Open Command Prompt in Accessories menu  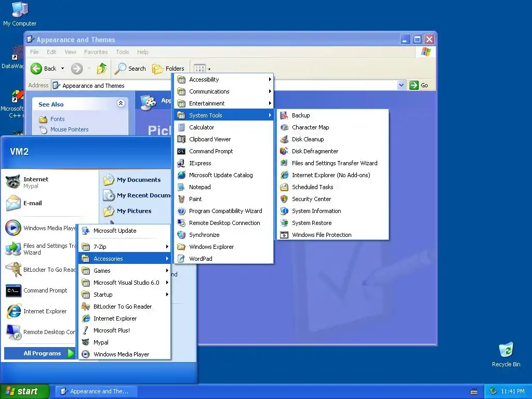[x=224, y=151]
